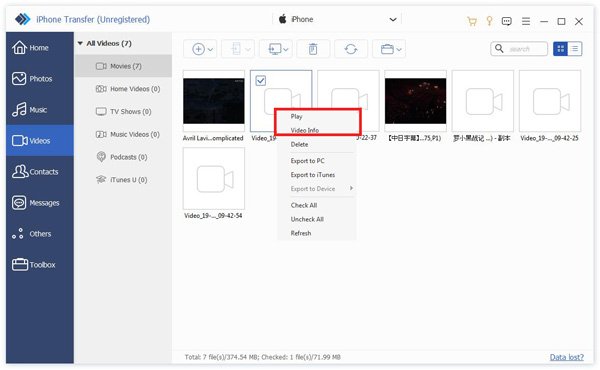
Task: Expand the iPhone device dropdown
Action: coord(393,20)
